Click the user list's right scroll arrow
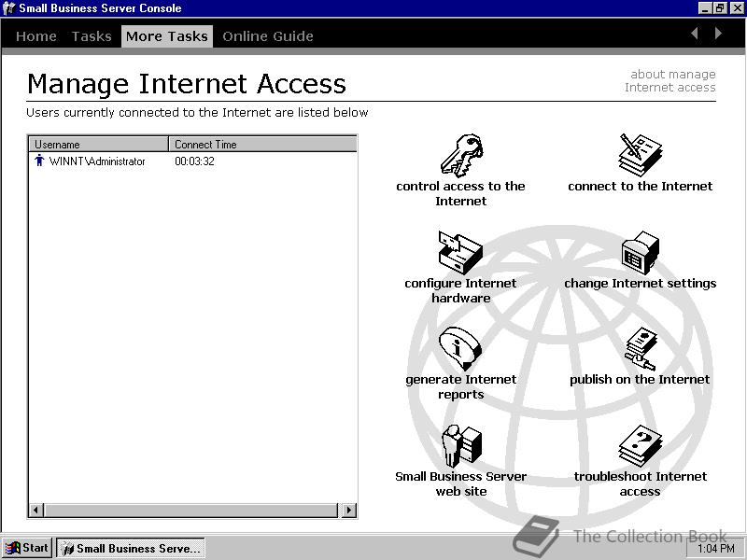 click(349, 510)
